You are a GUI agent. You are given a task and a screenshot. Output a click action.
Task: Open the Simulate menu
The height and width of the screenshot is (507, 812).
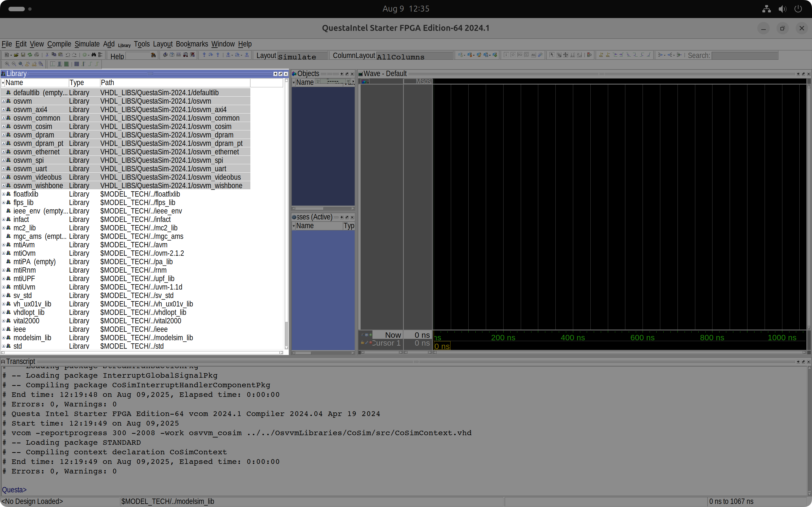(x=87, y=44)
